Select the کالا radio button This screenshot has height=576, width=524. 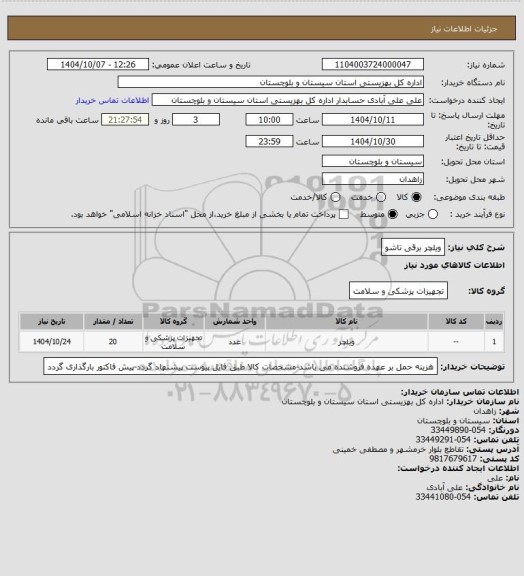[416, 197]
